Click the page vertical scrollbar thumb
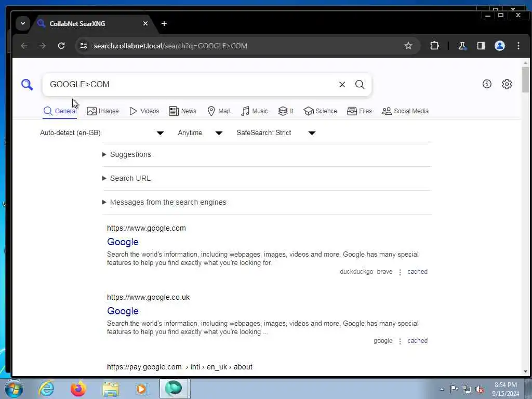The image size is (532, 399). 525,79
